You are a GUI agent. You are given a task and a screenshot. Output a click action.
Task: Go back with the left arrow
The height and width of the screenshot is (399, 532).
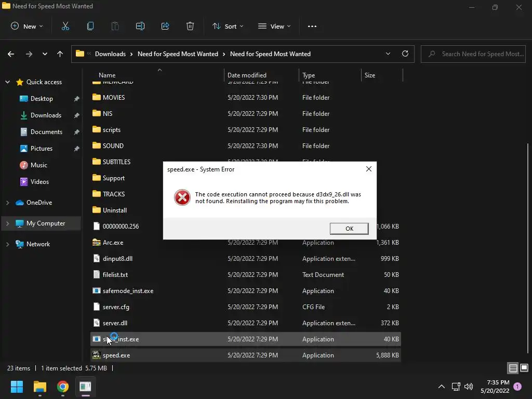tap(11, 54)
